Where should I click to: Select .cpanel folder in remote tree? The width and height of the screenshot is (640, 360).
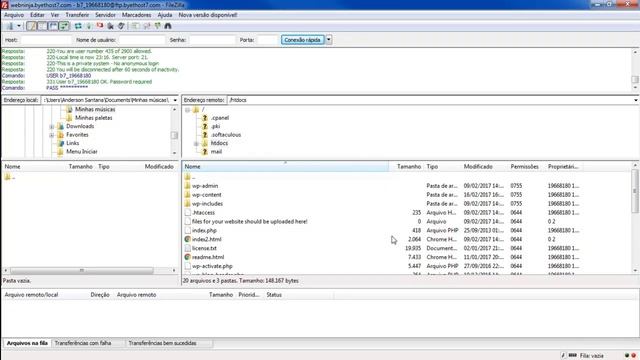click(x=220, y=118)
